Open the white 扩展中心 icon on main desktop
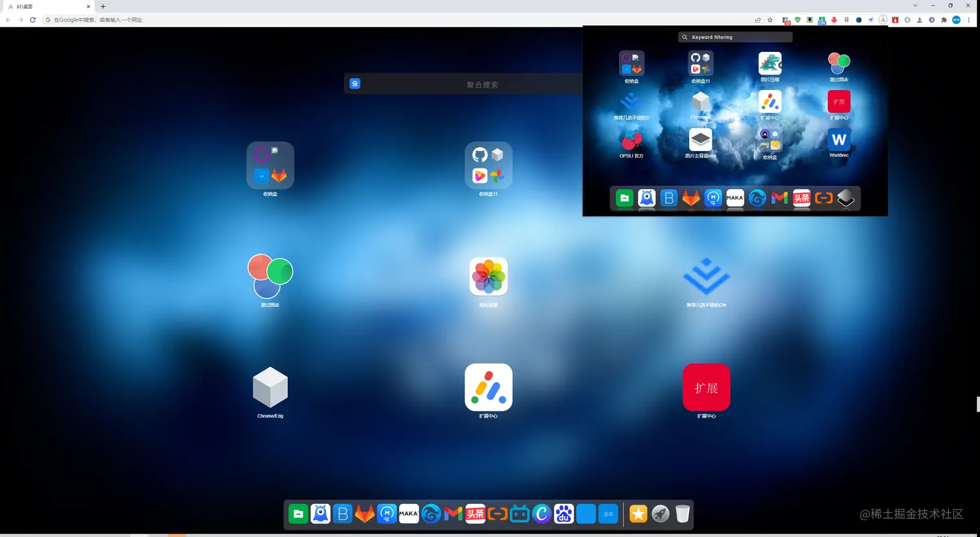 (488, 387)
